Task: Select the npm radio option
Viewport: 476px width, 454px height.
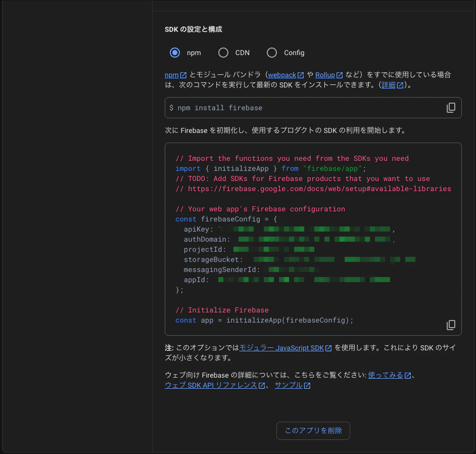Action: coord(175,53)
